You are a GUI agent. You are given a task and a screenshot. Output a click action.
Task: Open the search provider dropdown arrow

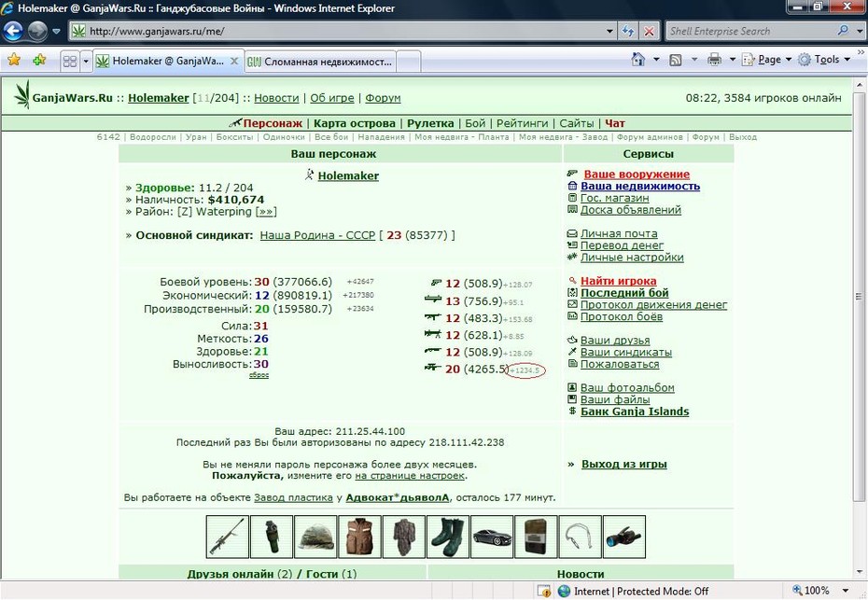(x=860, y=31)
